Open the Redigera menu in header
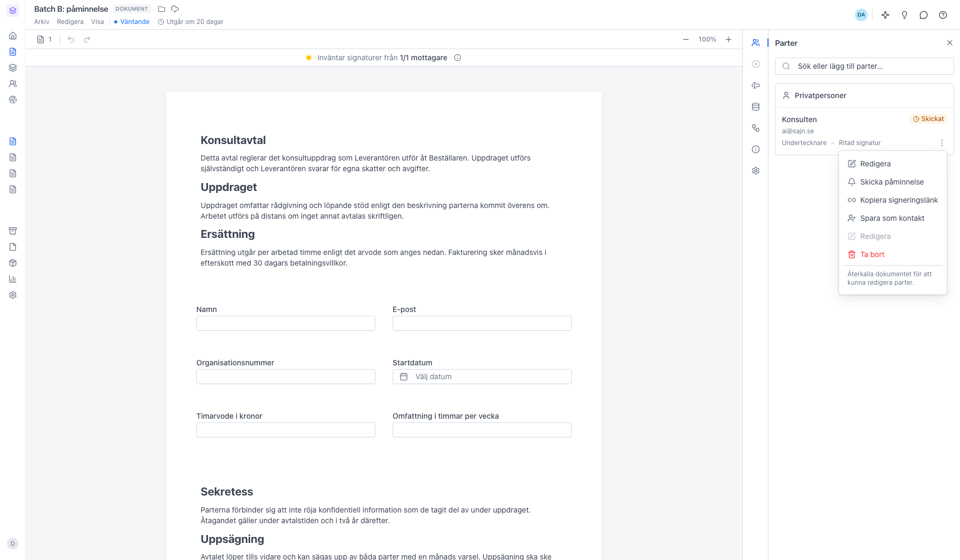960x560 pixels. click(70, 22)
